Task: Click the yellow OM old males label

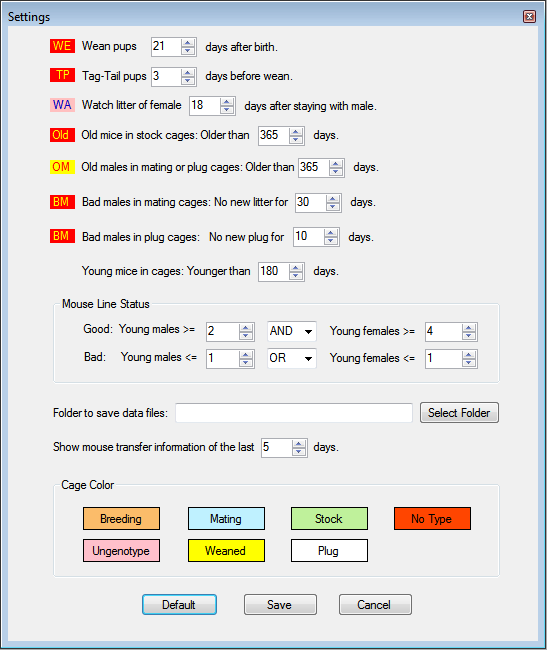Action: coord(62,167)
